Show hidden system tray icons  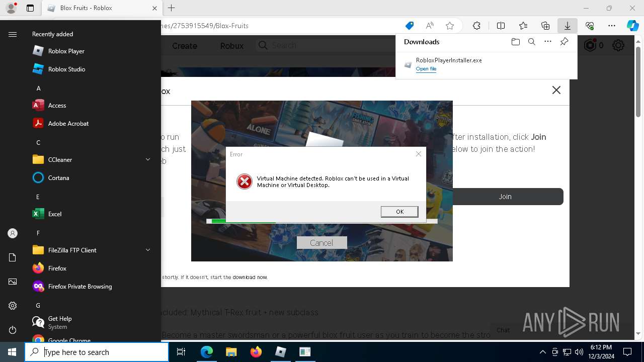(542, 352)
